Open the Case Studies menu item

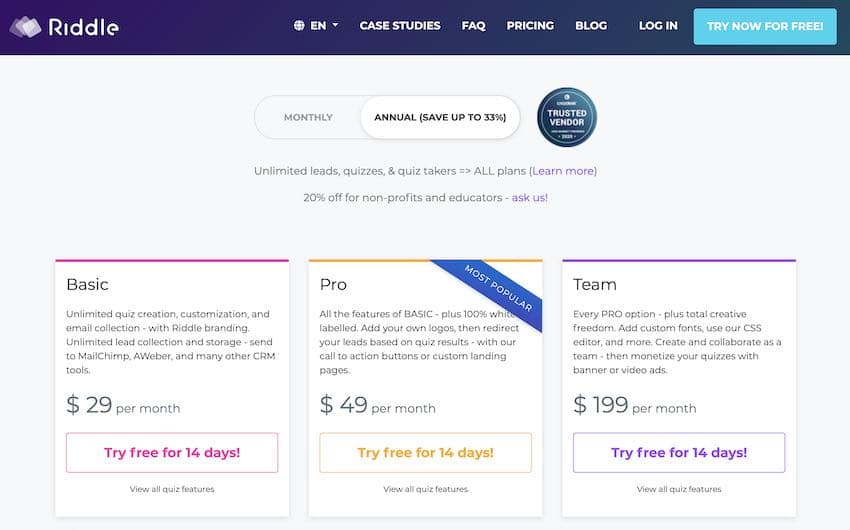pyautogui.click(x=400, y=25)
